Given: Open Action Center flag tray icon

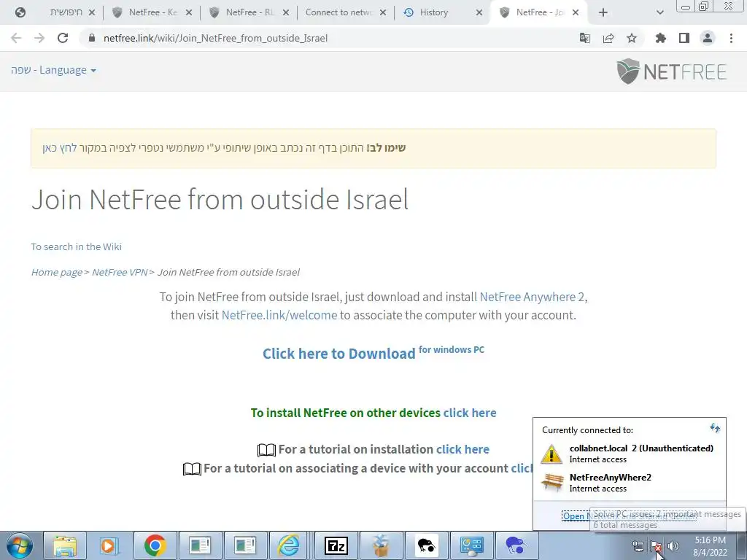Looking at the screenshot, I should pos(656,546).
